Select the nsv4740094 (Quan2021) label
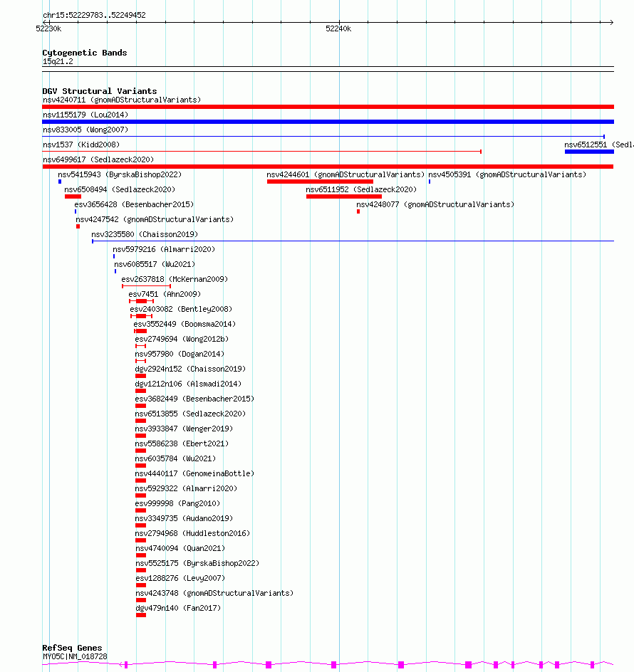The image size is (634, 672). coord(181,549)
